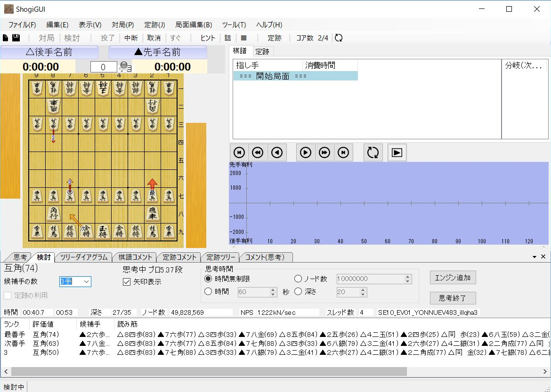Image resolution: width=551 pixels, height=392 pixels.
Task: Click 取消 toolbar button
Action: 154,38
